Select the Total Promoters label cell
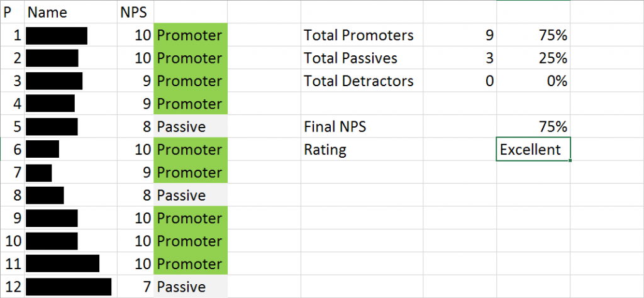 (x=362, y=35)
